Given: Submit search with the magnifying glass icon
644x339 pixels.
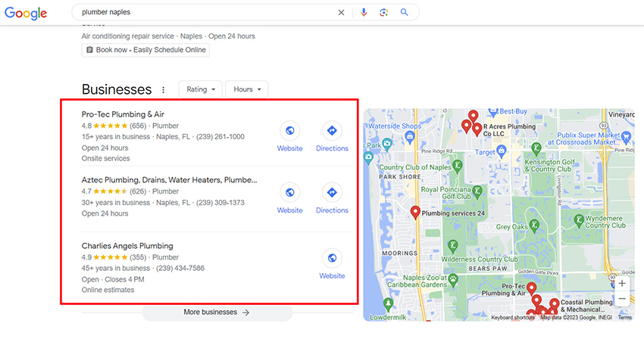Looking at the screenshot, I should [x=404, y=12].
